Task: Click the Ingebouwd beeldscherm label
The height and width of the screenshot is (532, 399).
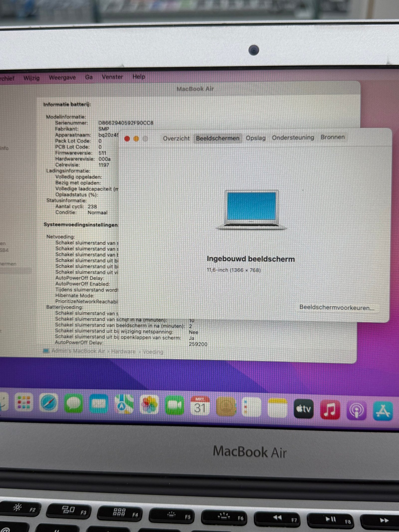Action: tap(251, 259)
